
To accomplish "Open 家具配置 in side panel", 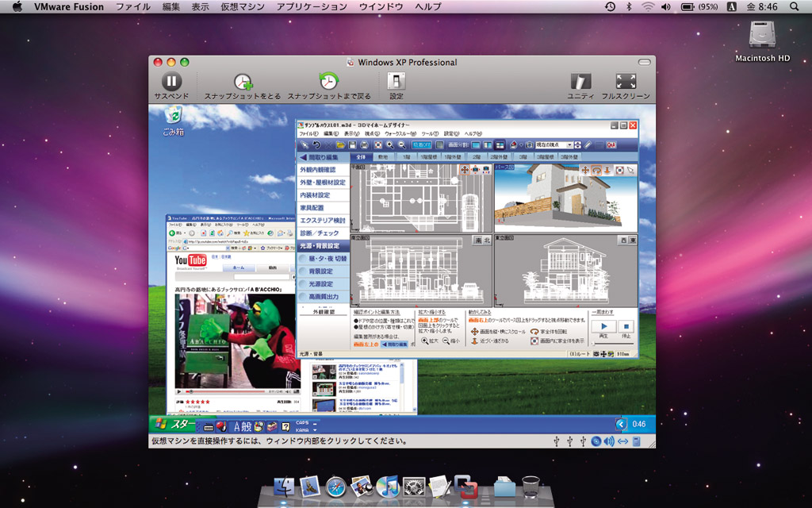I will click(x=324, y=208).
